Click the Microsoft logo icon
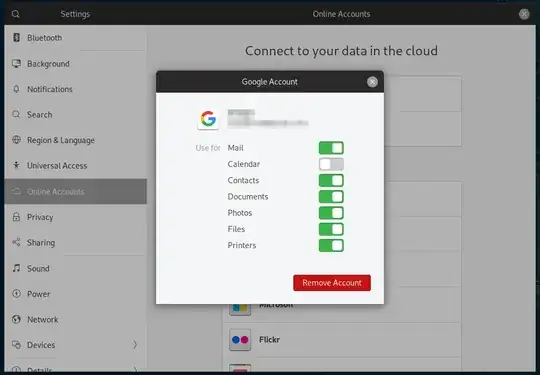This screenshot has height=375, width=540. point(240,309)
